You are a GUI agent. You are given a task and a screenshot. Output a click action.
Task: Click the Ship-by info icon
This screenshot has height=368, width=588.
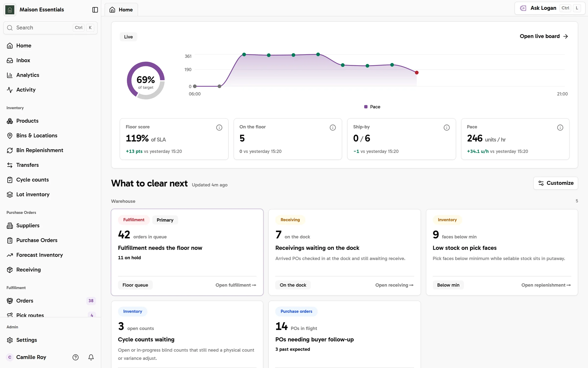point(446,128)
